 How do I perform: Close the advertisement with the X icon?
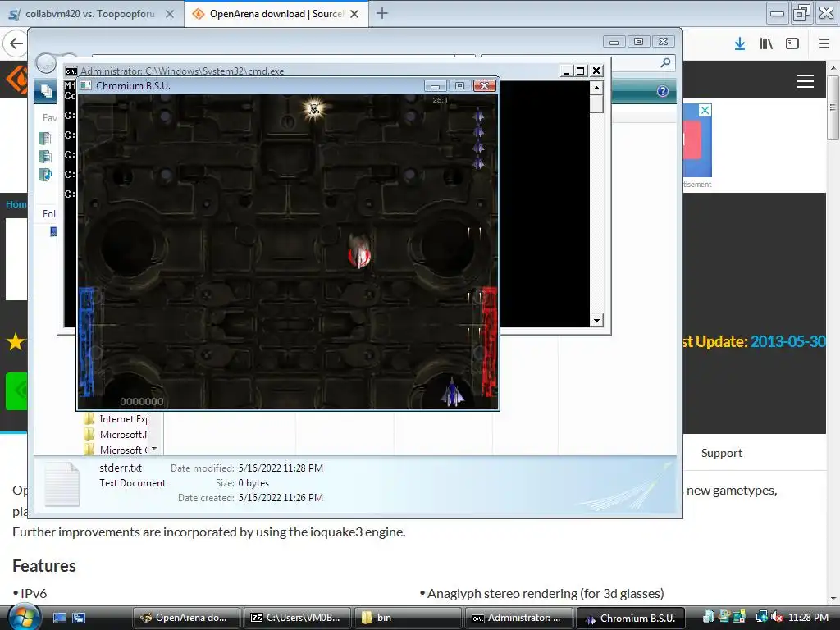point(705,111)
